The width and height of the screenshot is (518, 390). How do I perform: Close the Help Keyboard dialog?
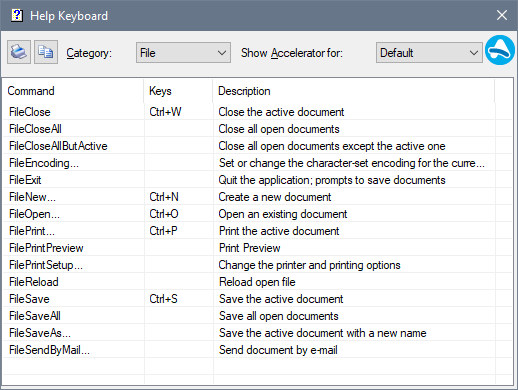502,15
